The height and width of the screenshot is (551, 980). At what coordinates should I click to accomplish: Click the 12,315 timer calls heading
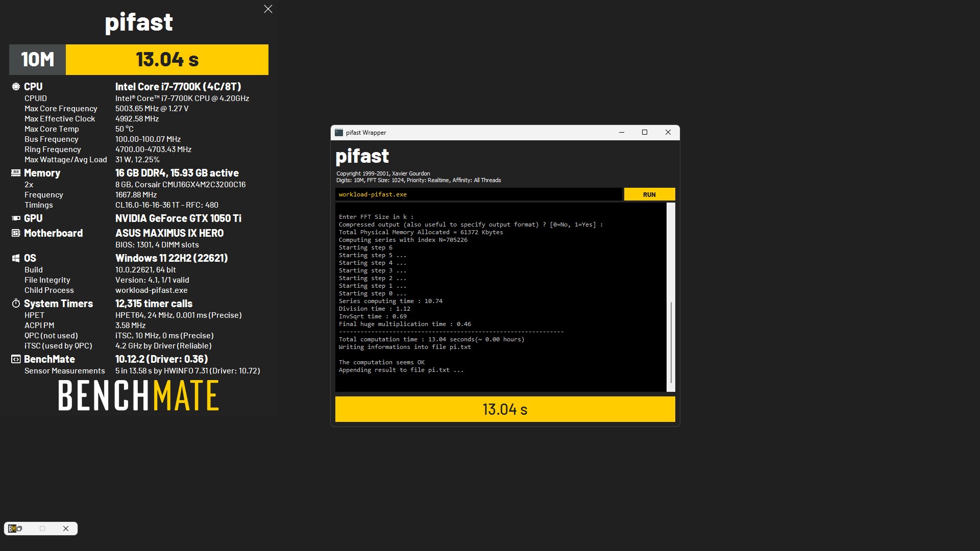(x=154, y=304)
